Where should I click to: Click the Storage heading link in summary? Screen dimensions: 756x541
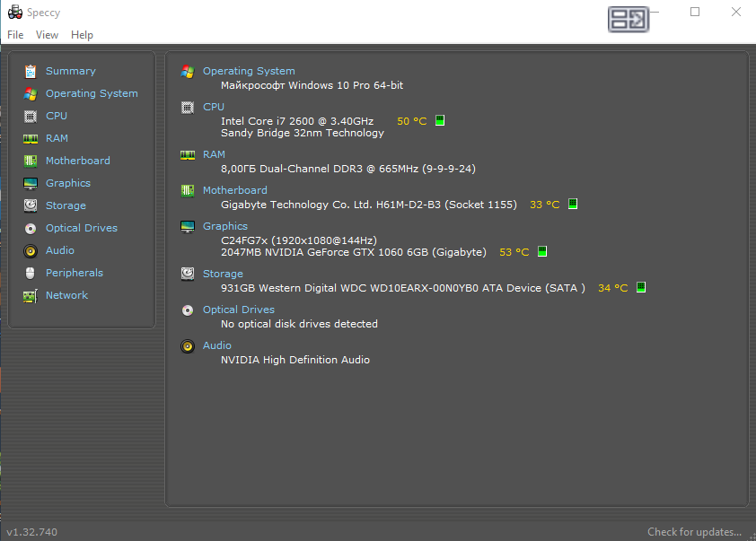click(223, 274)
